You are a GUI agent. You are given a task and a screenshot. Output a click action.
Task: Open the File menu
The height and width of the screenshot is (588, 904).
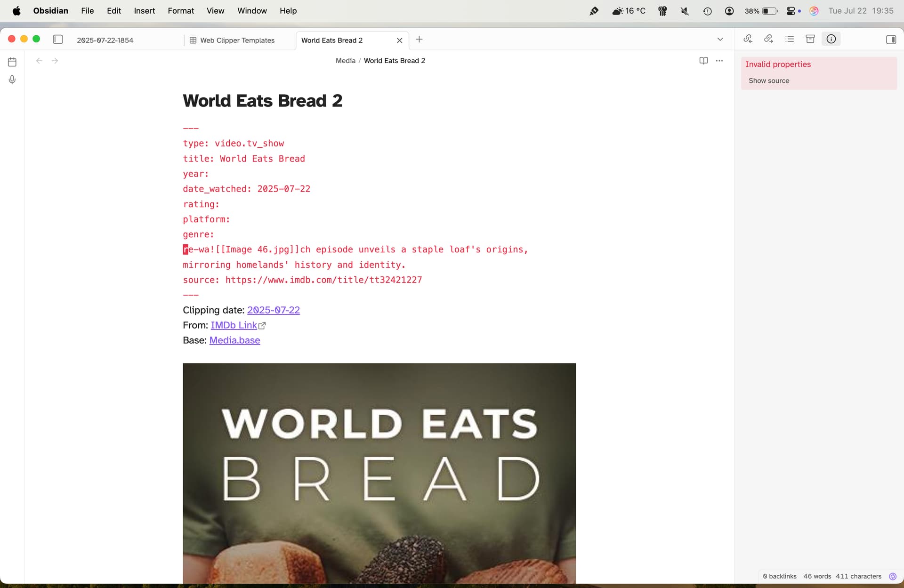[88, 11]
